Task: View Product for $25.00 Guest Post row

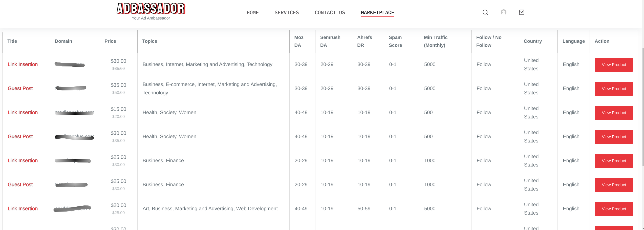Action: [614, 185]
